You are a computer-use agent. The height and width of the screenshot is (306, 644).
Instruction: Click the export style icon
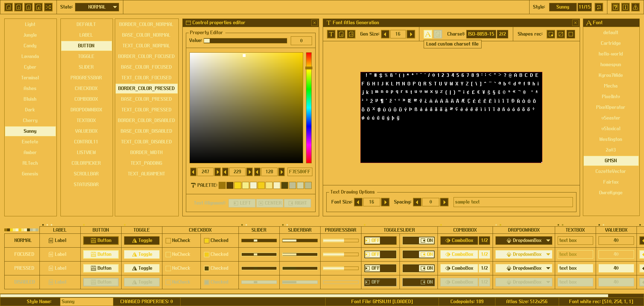38,7
